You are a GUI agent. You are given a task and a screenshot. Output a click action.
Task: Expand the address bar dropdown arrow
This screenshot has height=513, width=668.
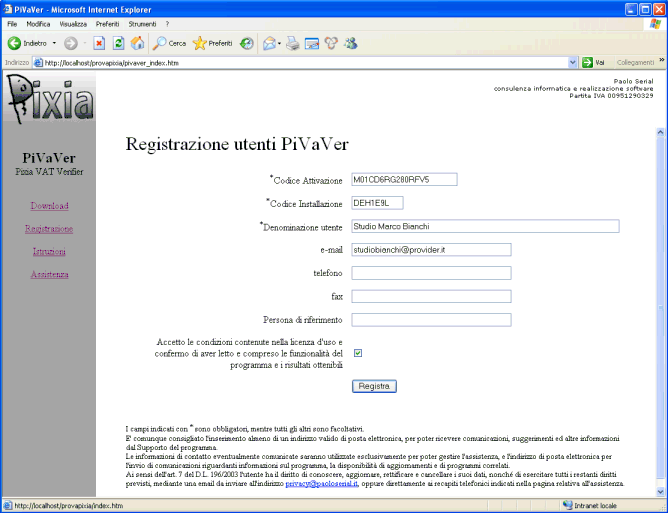click(x=573, y=63)
